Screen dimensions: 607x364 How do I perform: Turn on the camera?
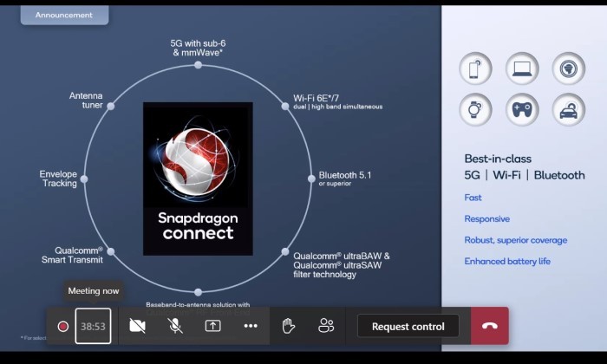(137, 326)
